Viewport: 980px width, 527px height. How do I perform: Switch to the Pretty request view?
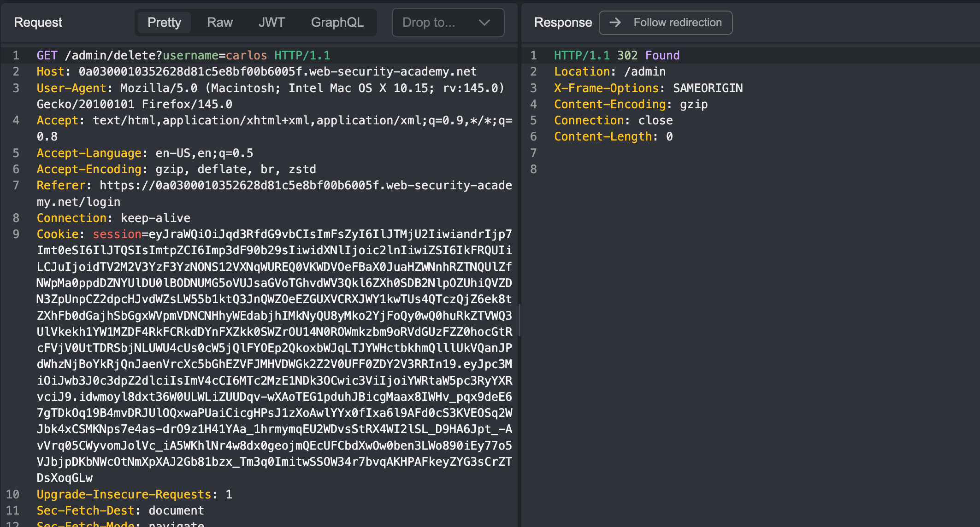click(x=164, y=23)
